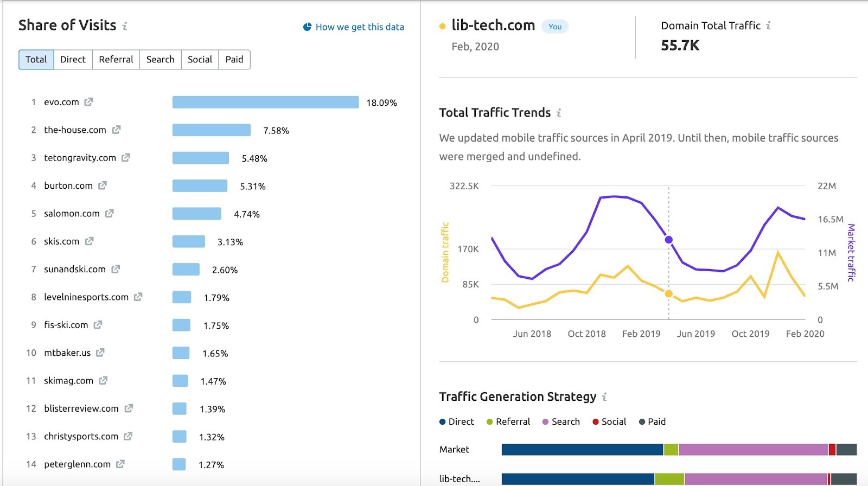Open blisterreview.com external link icon
The image size is (868, 486).
point(129,408)
